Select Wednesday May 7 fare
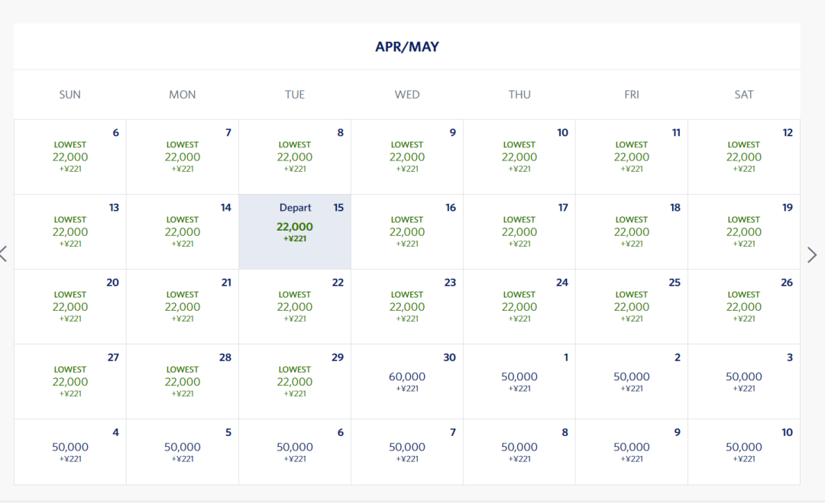The width and height of the screenshot is (825, 504). [x=407, y=452]
